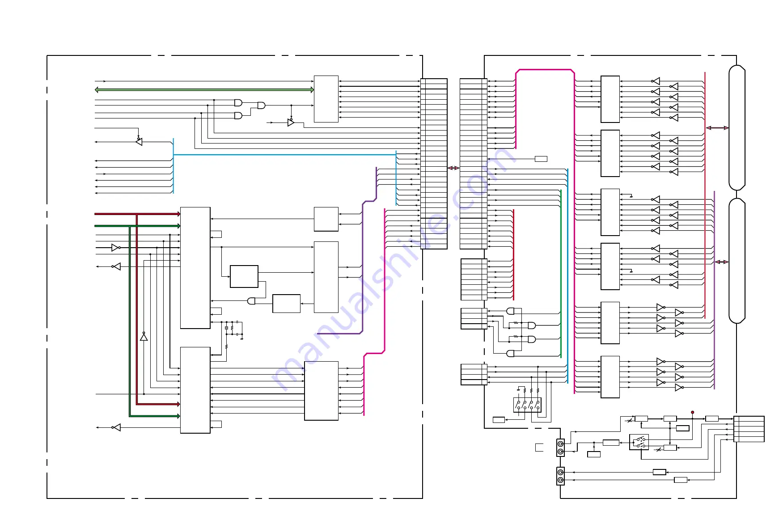Screen dimensions: 783x532
Task: Select the red test point dot
Action: [692, 412]
